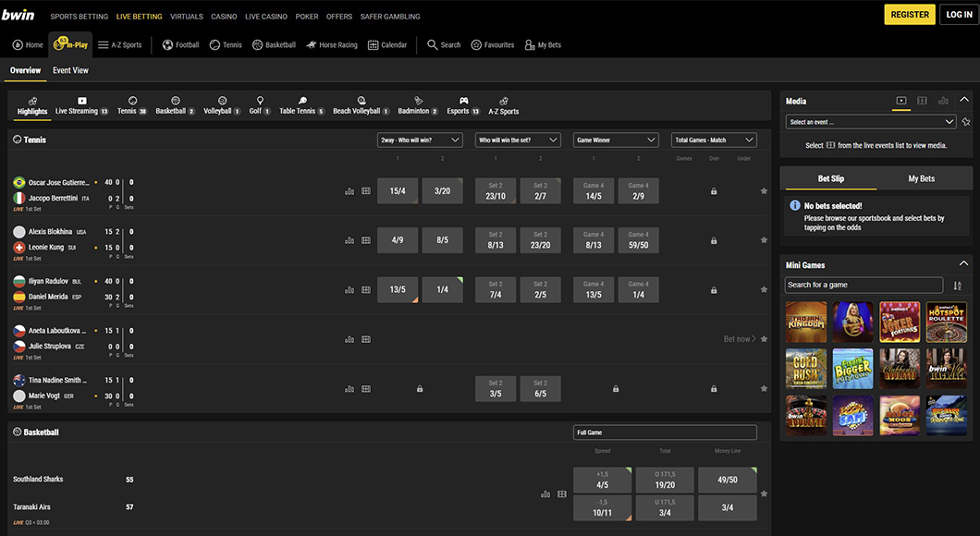The width and height of the screenshot is (980, 536).
Task: Select the Golf sport filter
Action: click(260, 105)
